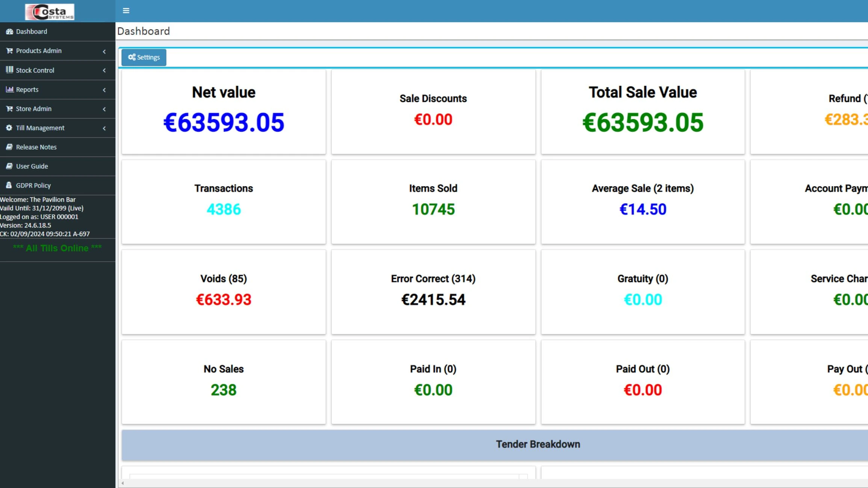Click the hamburger menu icon in the top bar
868x488 pixels.
pos(126,11)
